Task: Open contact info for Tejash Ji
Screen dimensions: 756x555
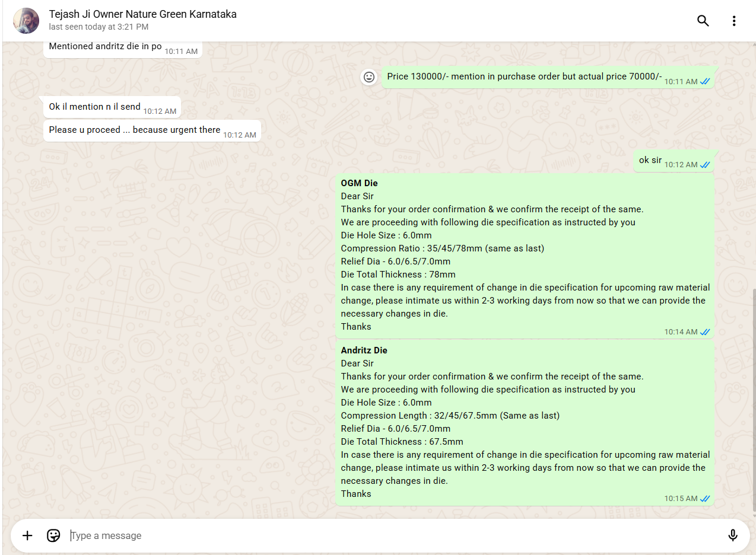Action: (142, 14)
